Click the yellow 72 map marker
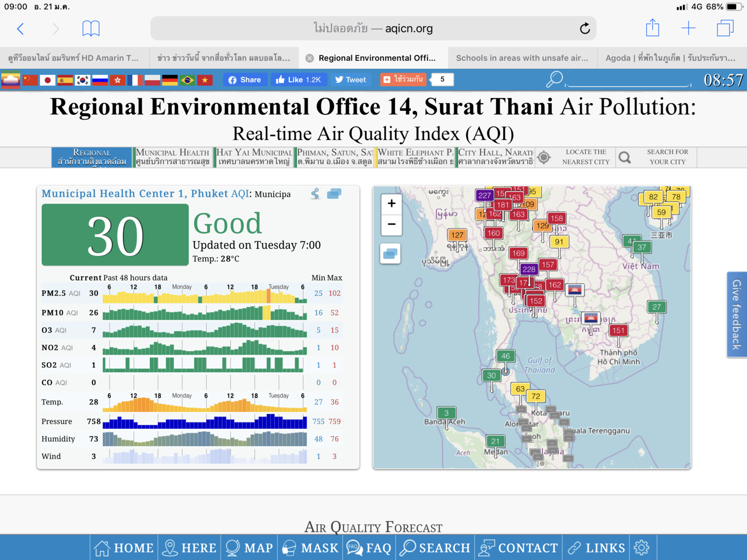 coord(535,396)
